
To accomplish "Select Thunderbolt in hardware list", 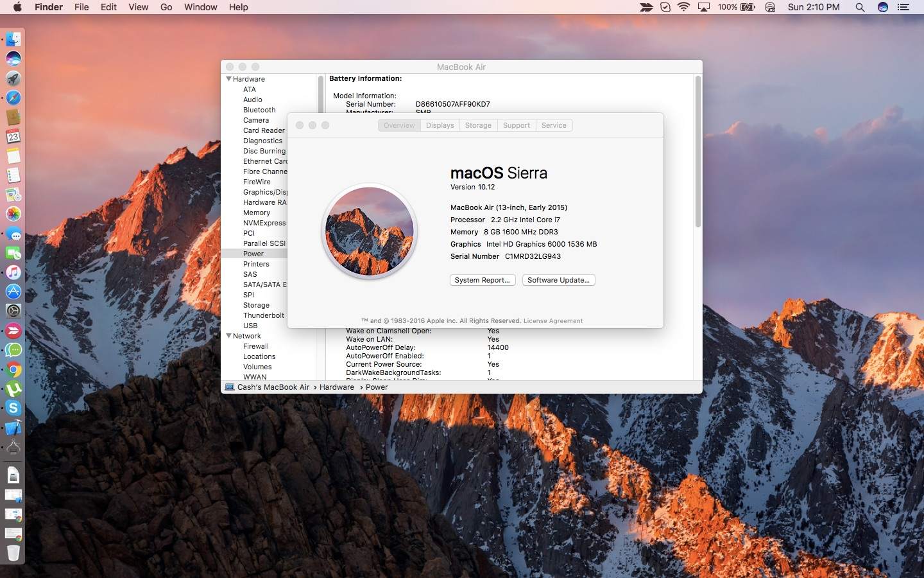I will pos(264,315).
